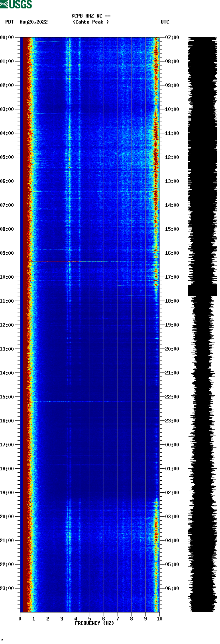The image size is (220, 644).
Task: Click the frequency axis tick label 4
Action: coord(76,619)
